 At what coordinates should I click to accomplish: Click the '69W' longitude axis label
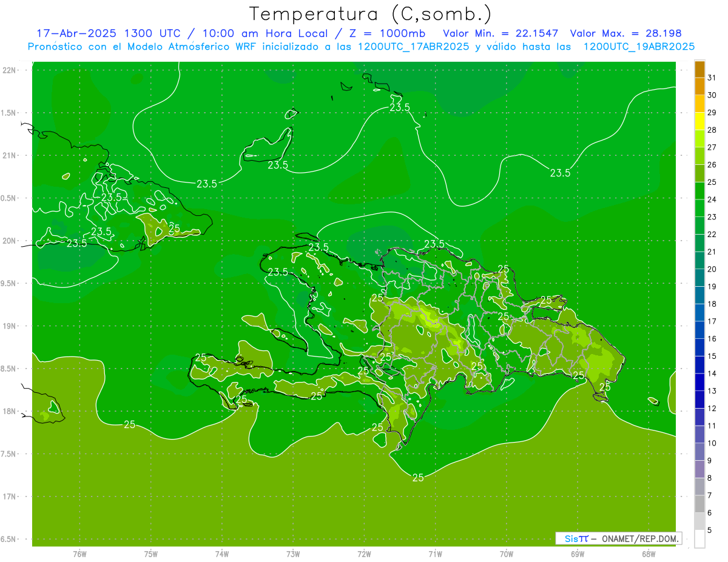pyautogui.click(x=578, y=554)
